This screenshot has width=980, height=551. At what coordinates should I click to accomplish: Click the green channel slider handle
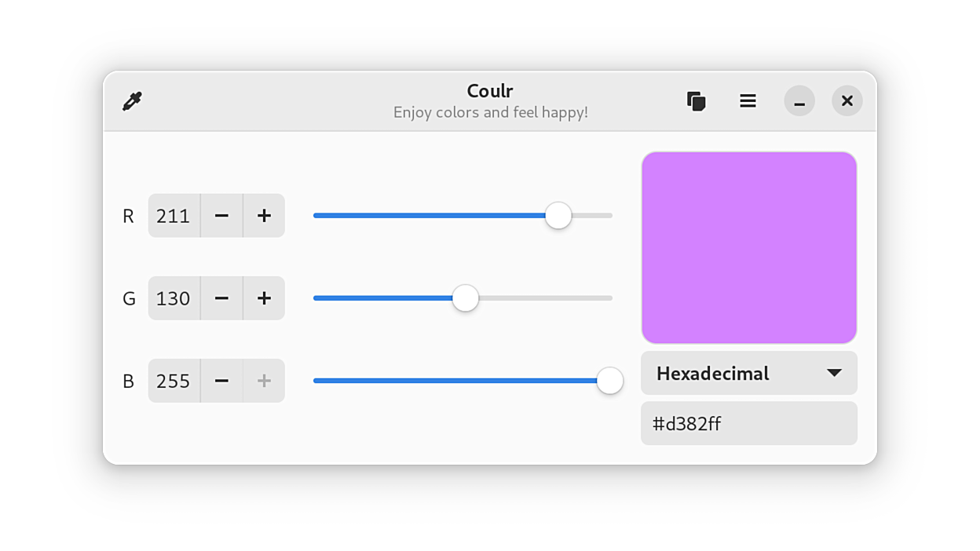point(465,298)
